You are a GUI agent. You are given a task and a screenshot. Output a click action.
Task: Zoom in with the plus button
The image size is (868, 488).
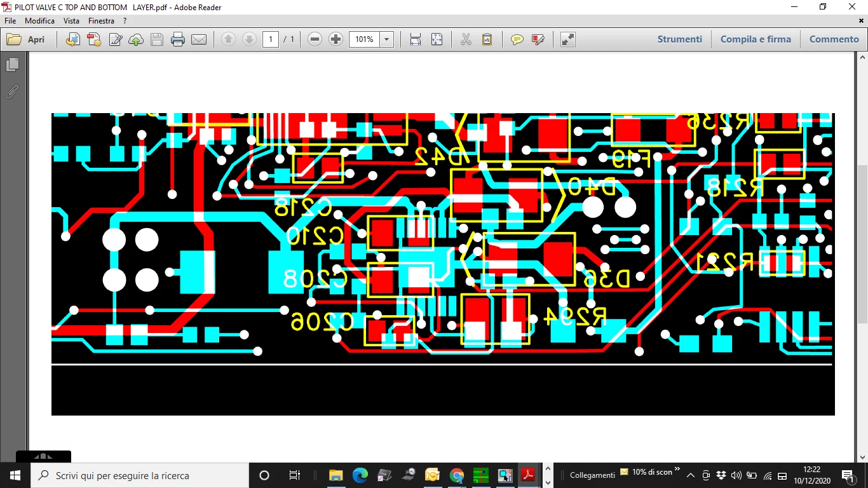336,39
